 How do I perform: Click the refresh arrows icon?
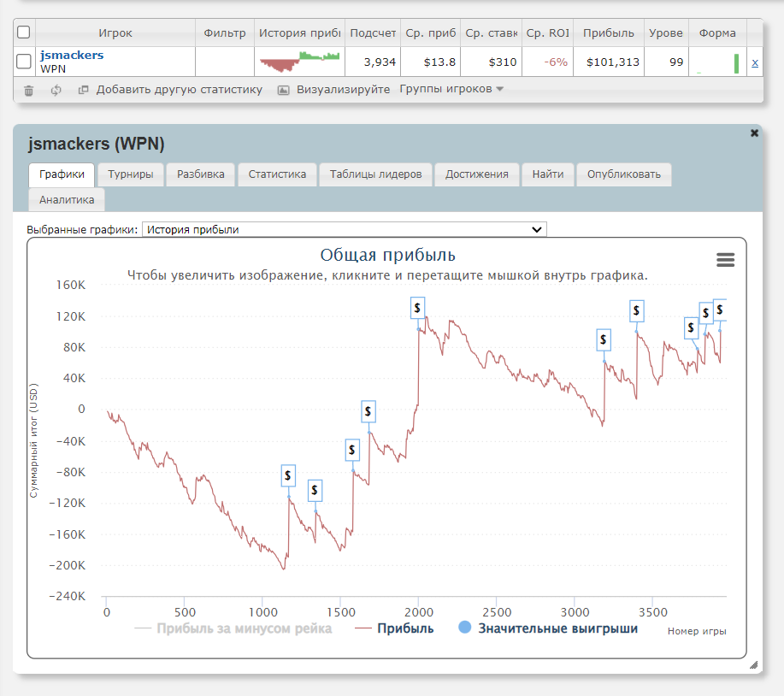click(56, 90)
